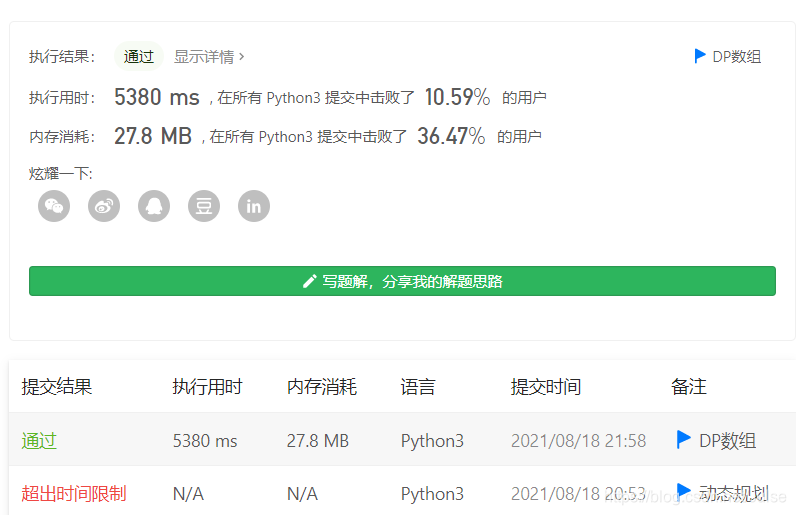Screen dimensions: 796x515
Task: Click the green 写题解 share solution button
Action: coord(402,281)
